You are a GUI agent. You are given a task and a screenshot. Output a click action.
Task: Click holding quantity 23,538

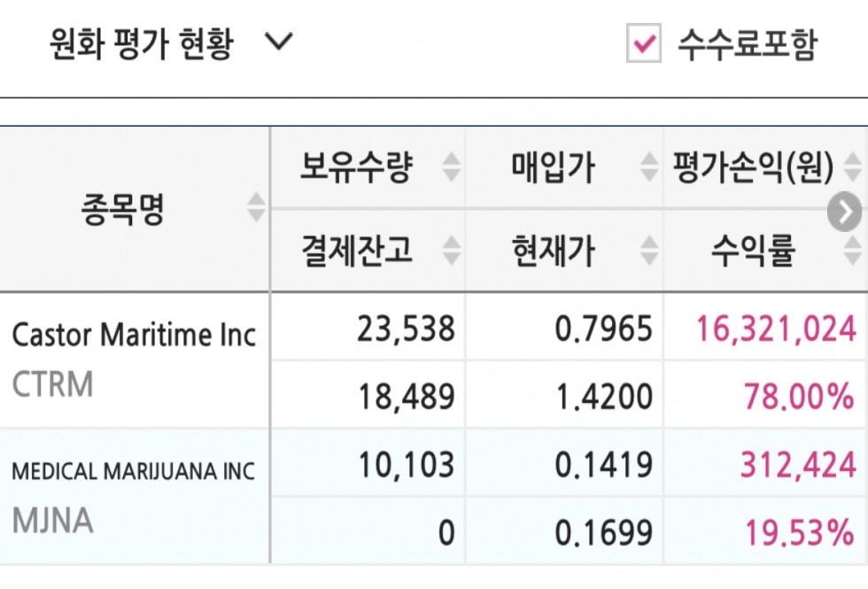click(406, 329)
